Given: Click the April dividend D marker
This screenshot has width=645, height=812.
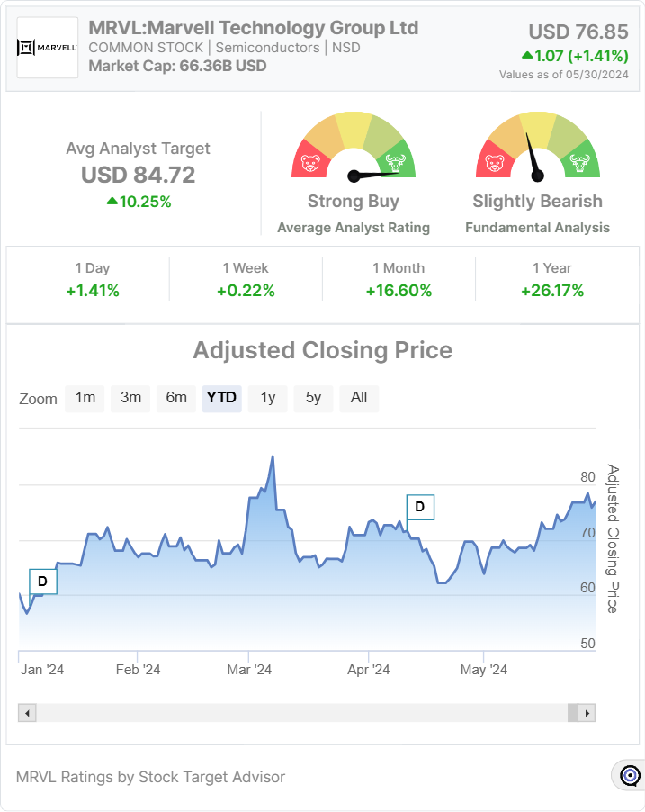Looking at the screenshot, I should tap(420, 508).
